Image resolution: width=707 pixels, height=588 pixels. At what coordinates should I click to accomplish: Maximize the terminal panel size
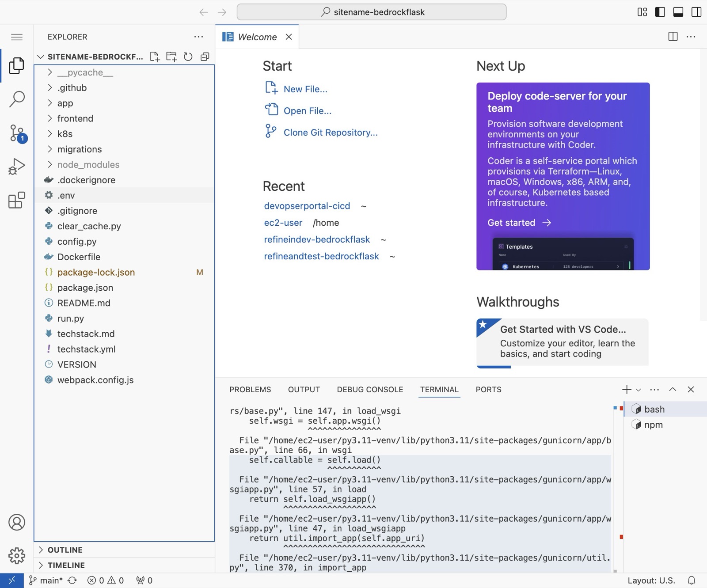pyautogui.click(x=673, y=389)
